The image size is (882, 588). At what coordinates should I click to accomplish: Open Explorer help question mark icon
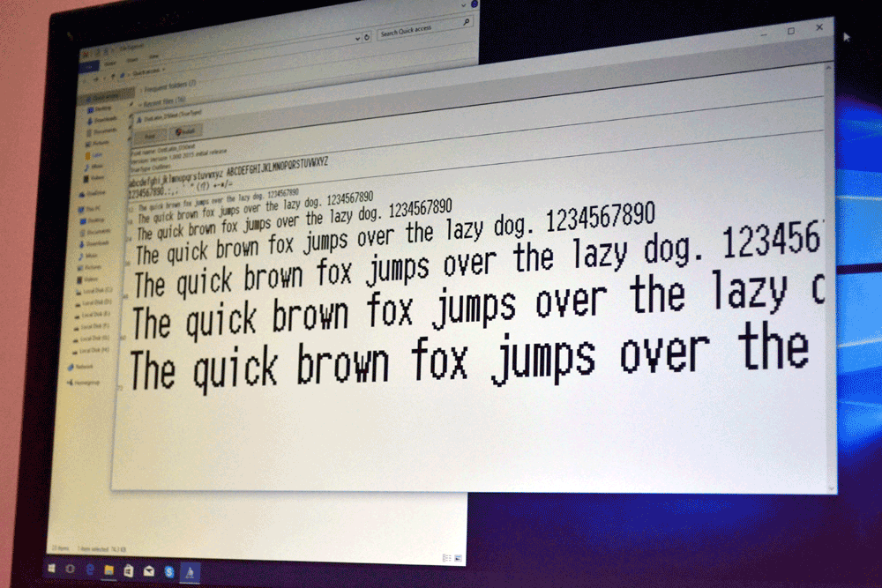(x=475, y=4)
